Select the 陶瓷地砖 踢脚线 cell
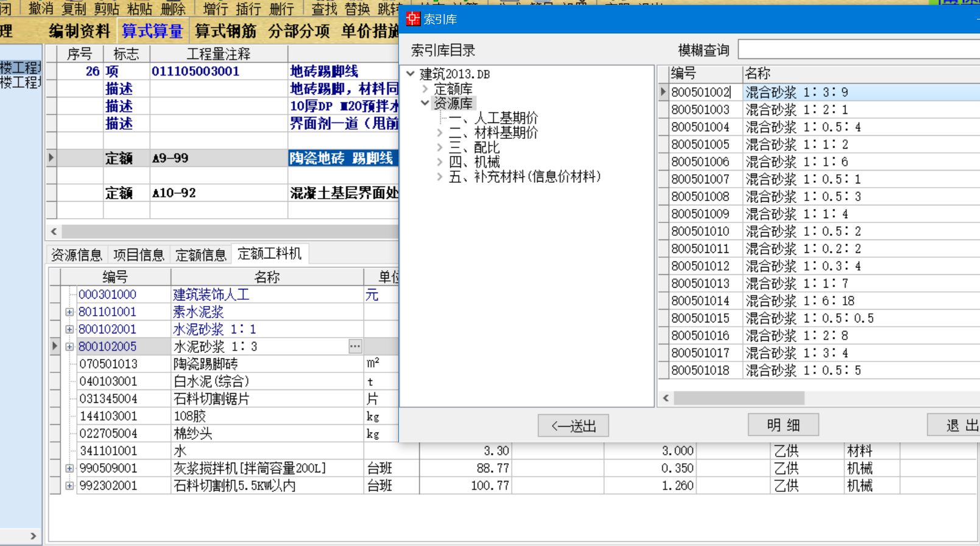Viewport: 980px width, 546px height. coord(343,158)
